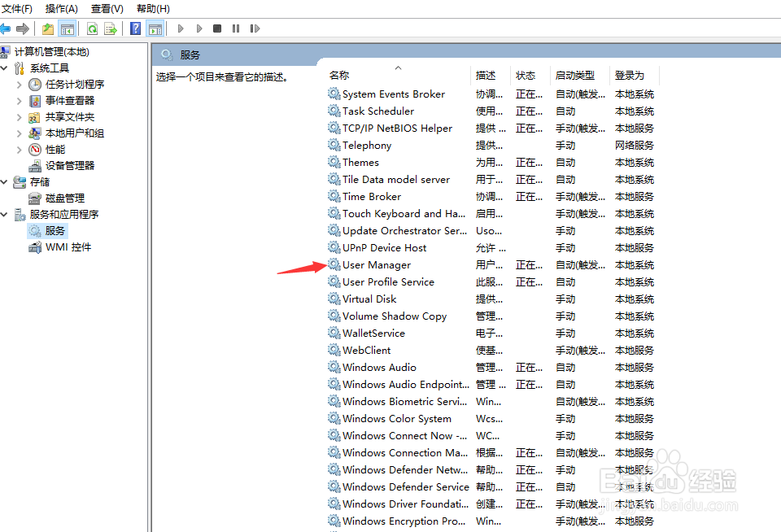Expand the 性能 node
The image size is (781, 532).
coord(19,150)
